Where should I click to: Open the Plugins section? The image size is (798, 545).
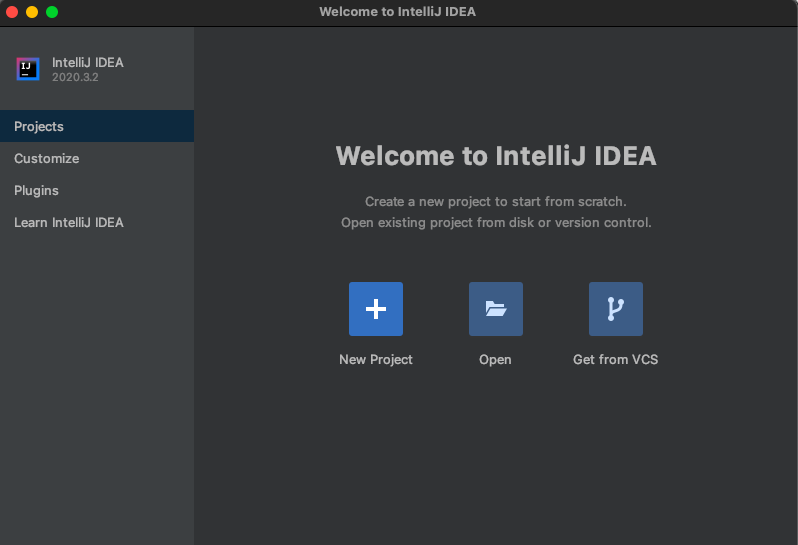(36, 191)
